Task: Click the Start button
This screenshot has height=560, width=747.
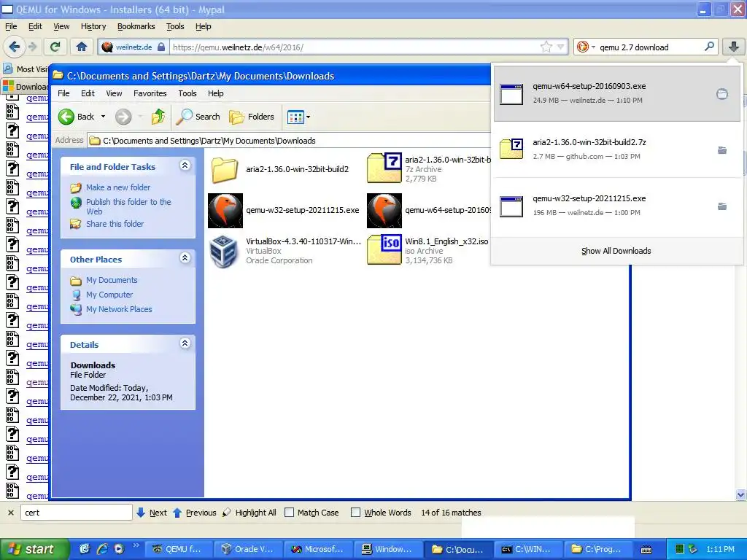Action: click(34, 549)
